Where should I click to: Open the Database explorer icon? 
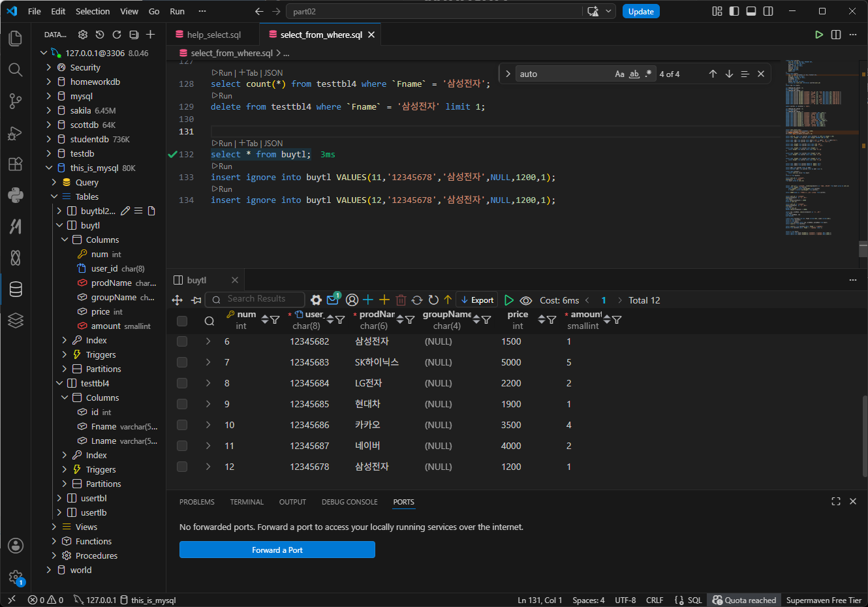point(16,288)
